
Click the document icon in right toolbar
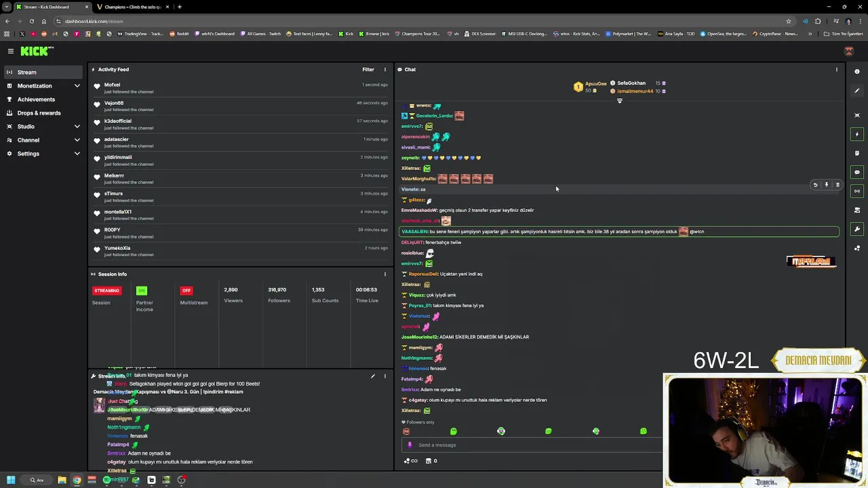click(857, 153)
